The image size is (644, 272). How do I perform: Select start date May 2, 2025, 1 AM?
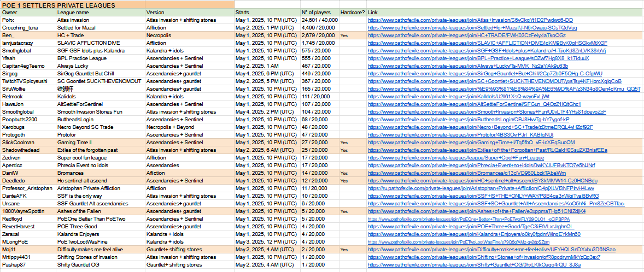267,66
